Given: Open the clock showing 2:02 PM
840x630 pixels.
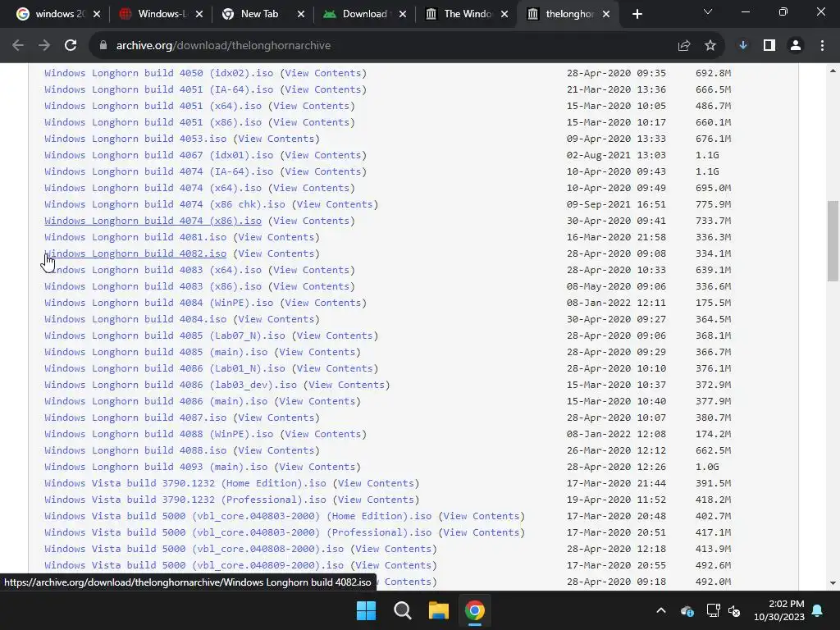Looking at the screenshot, I should pyautogui.click(x=779, y=610).
